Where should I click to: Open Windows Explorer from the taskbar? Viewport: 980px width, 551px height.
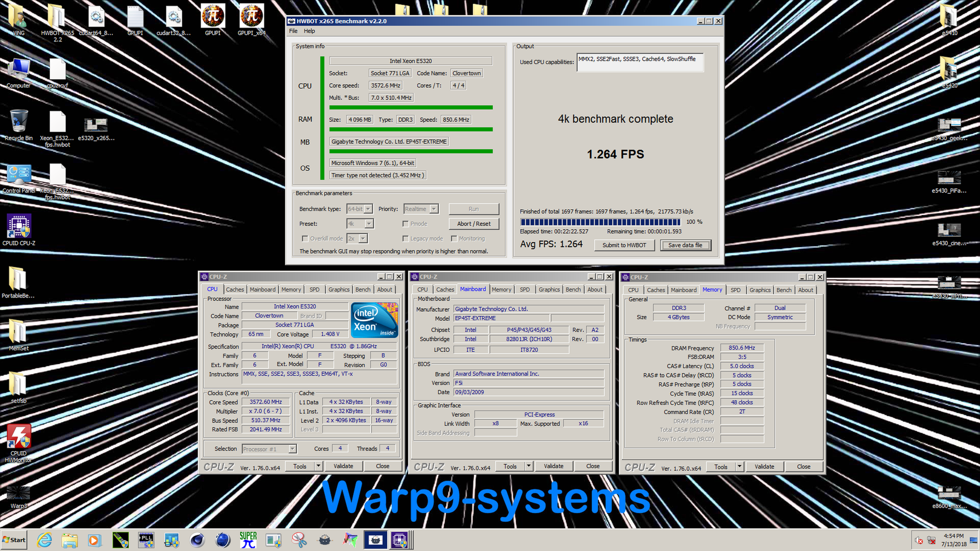tap(69, 540)
